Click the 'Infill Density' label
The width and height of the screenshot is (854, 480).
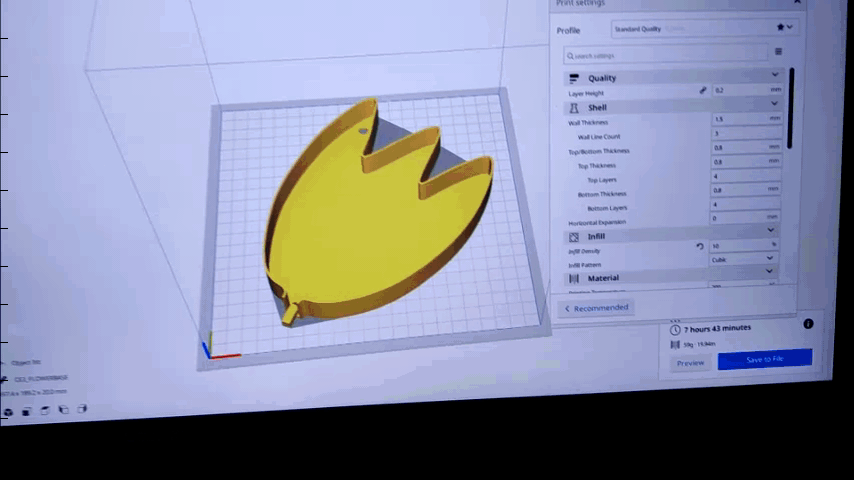pos(584,252)
